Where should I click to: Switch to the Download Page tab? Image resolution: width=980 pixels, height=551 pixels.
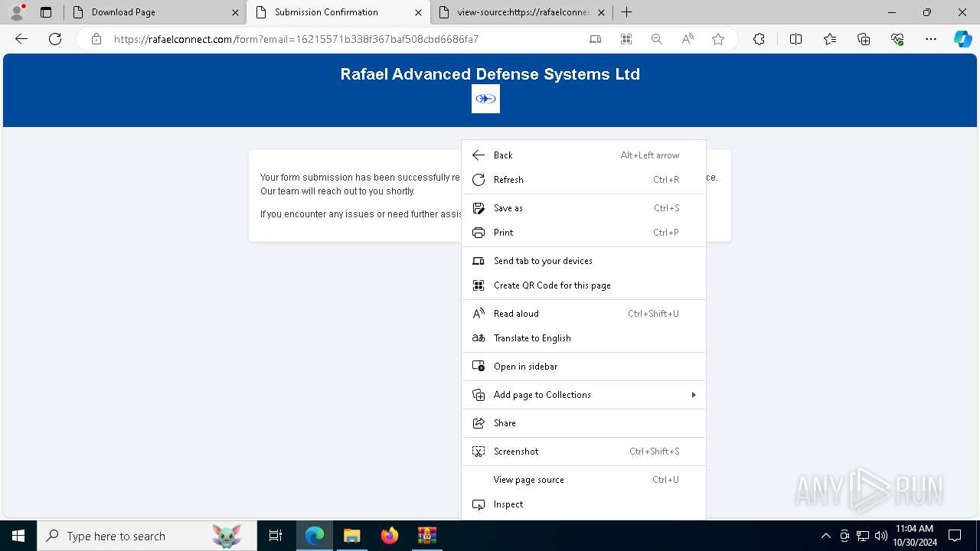[154, 12]
